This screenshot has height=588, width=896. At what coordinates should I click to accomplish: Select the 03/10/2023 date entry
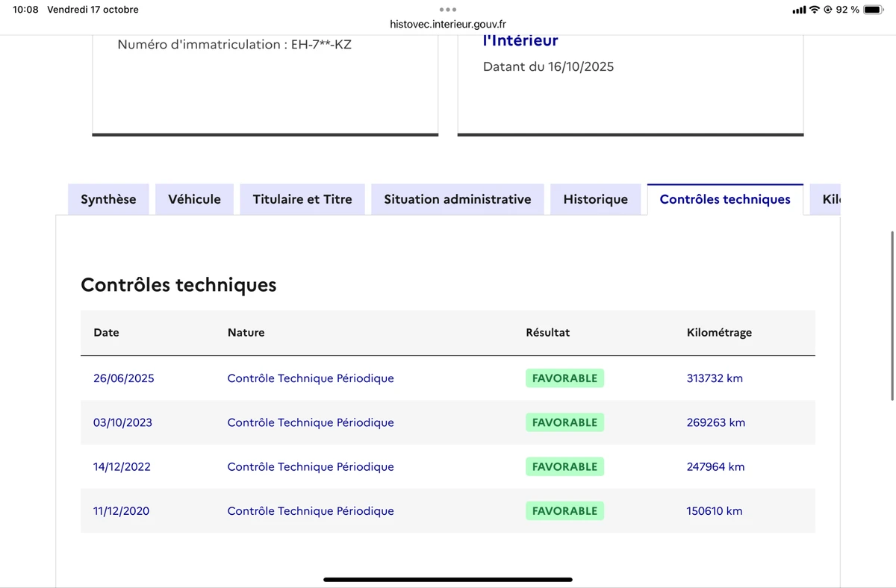[x=122, y=422]
